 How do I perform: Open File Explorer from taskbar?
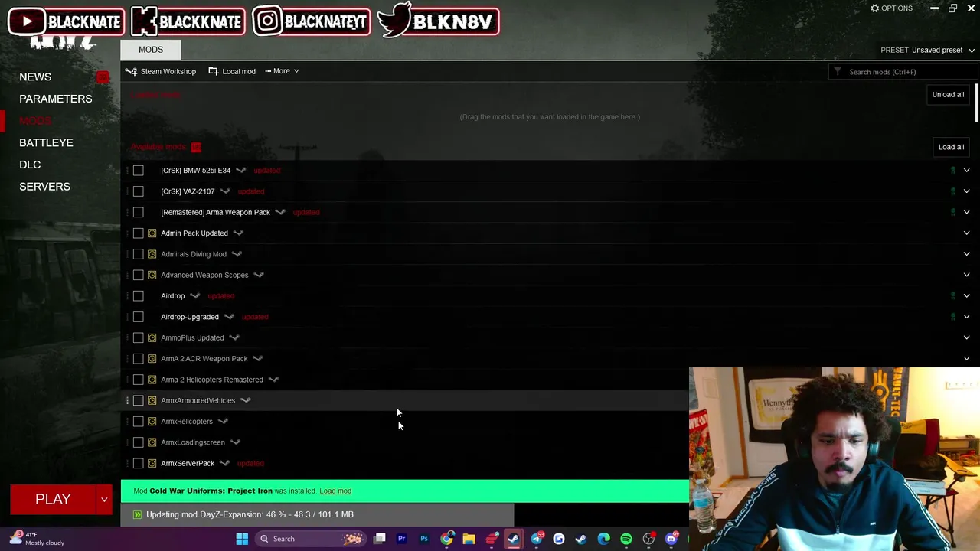469,539
